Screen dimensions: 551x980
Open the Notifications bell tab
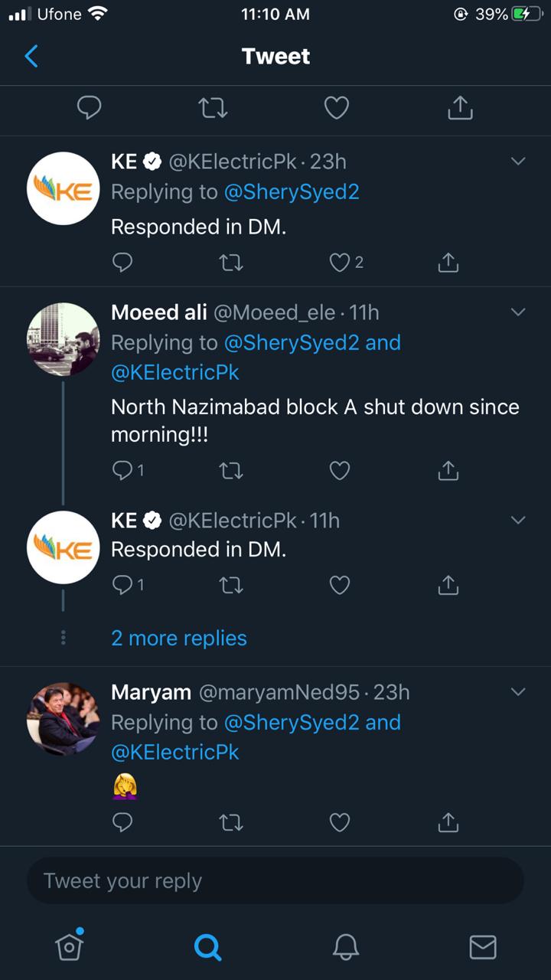346,947
